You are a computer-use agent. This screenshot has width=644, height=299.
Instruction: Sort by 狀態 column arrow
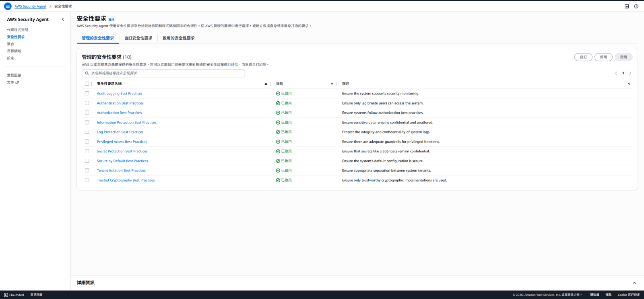click(332, 84)
